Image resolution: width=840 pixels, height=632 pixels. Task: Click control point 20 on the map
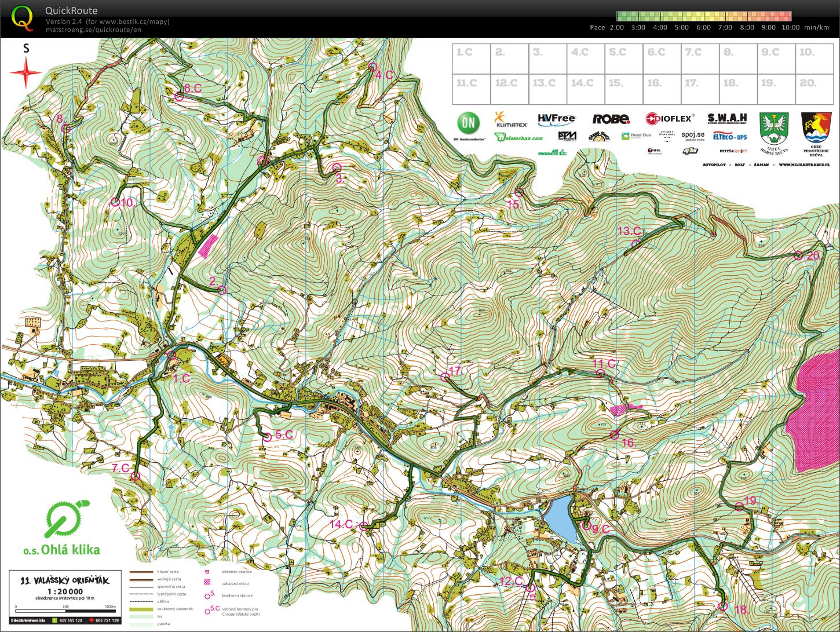click(798, 255)
